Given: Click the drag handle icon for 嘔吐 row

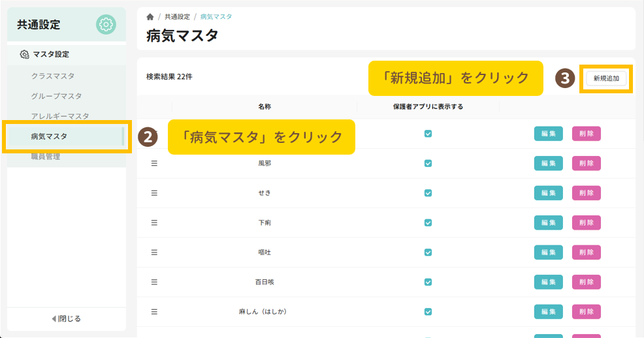Looking at the screenshot, I should 155,253.
